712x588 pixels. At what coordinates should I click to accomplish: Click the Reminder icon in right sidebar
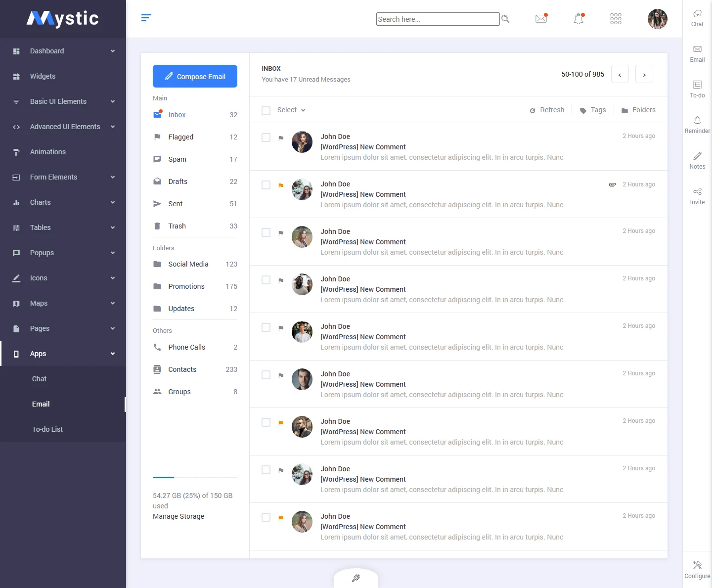point(697,121)
